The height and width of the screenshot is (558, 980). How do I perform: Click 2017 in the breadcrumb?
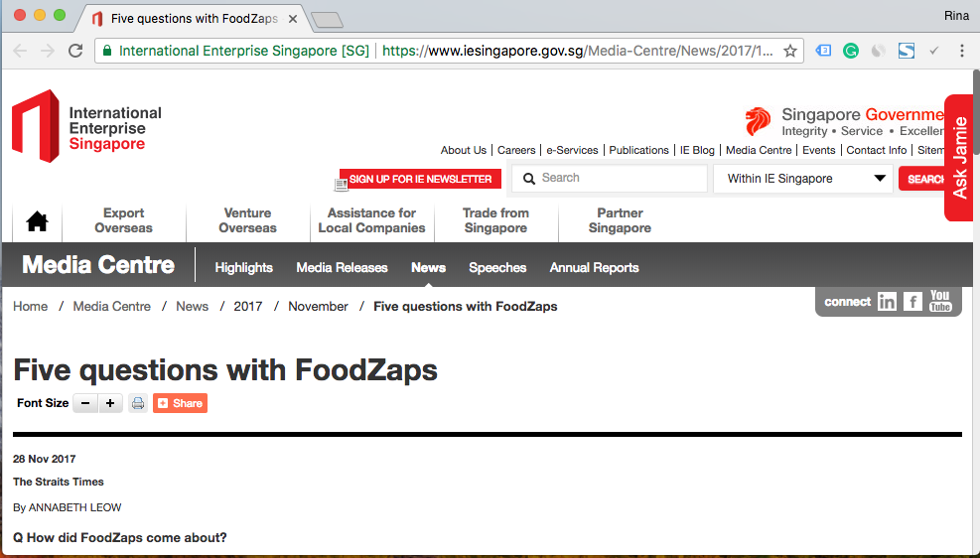[x=248, y=306]
